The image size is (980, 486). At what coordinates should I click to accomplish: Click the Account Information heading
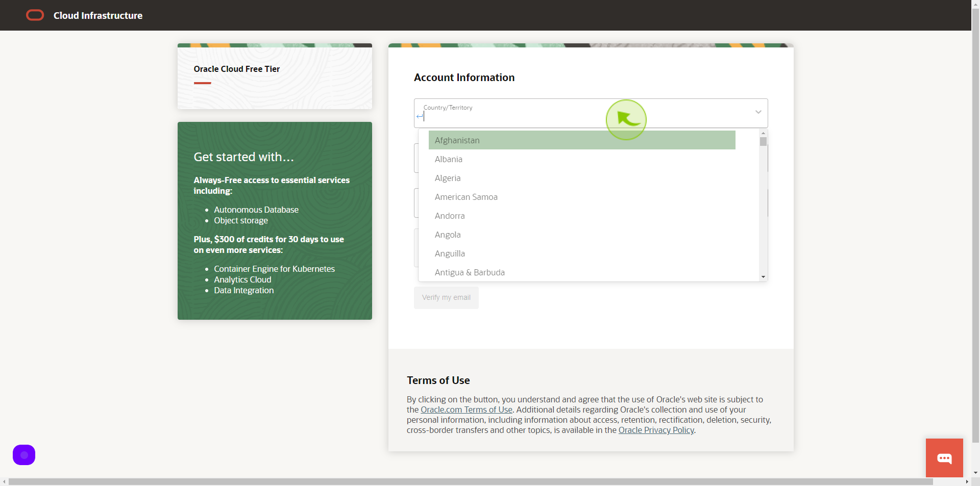point(464,78)
